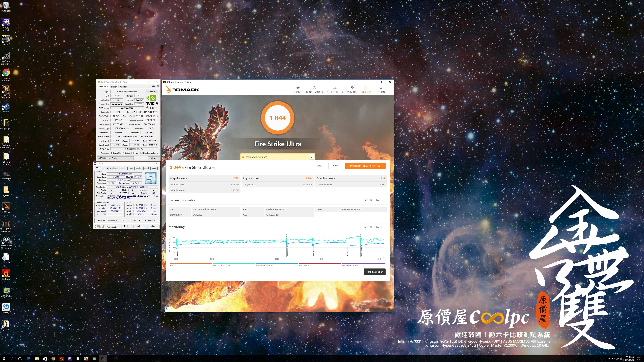Viewport: 644px width, 362px height.
Task: Click the Tools button in CPU-Z
Action: coord(126,226)
